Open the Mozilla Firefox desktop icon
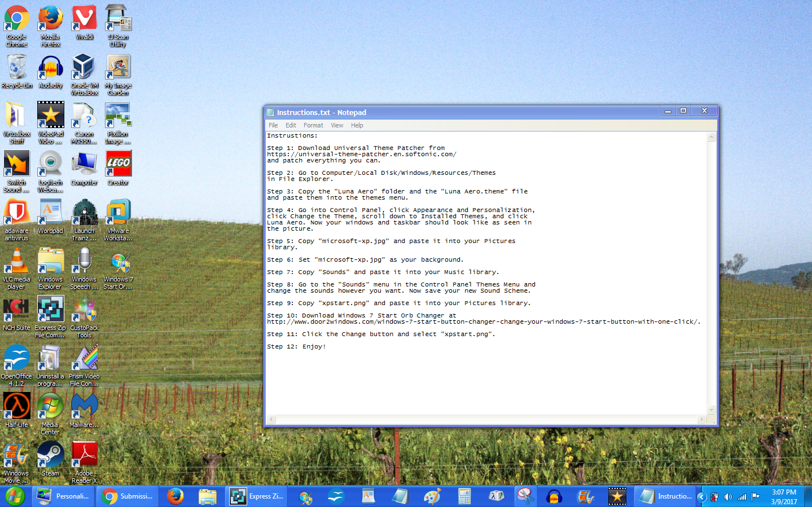This screenshot has height=507, width=812. [x=50, y=26]
